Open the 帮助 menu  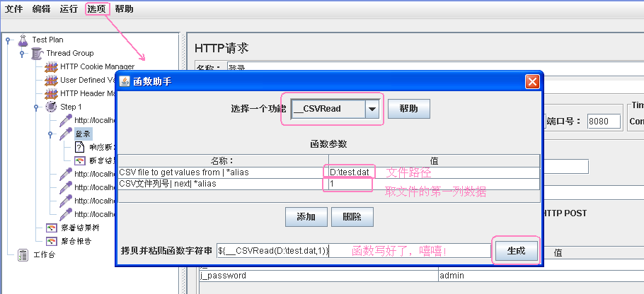click(124, 9)
